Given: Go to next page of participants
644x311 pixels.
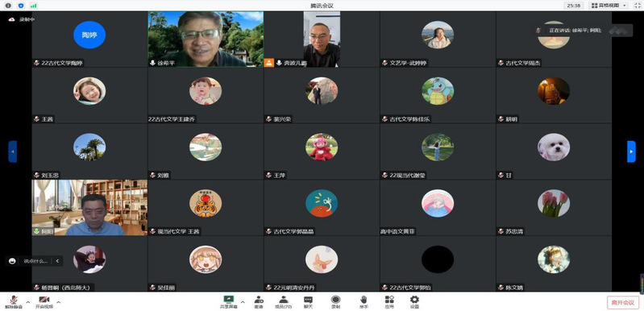Looking at the screenshot, I should (x=631, y=151).
